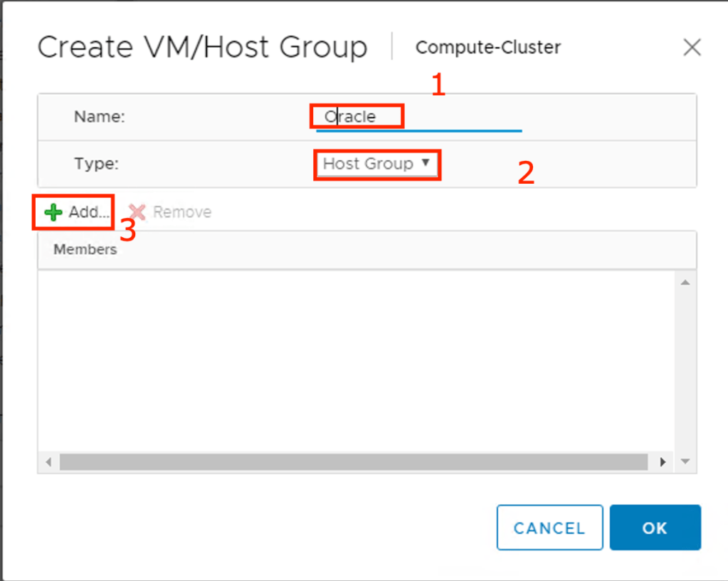Screen dimensions: 728x581
Task: Click the Compute-Cluster title text
Action: [488, 48]
